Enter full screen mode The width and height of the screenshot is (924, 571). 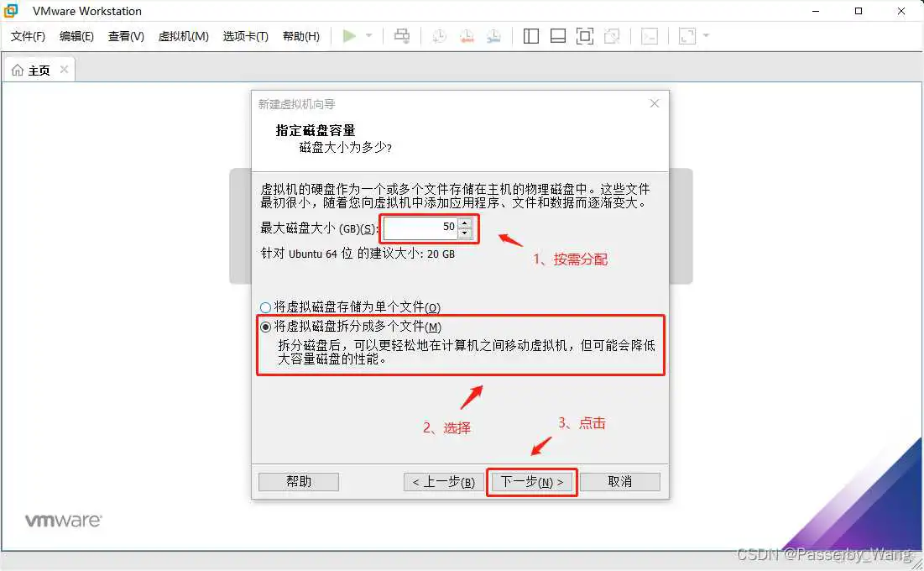pos(585,35)
